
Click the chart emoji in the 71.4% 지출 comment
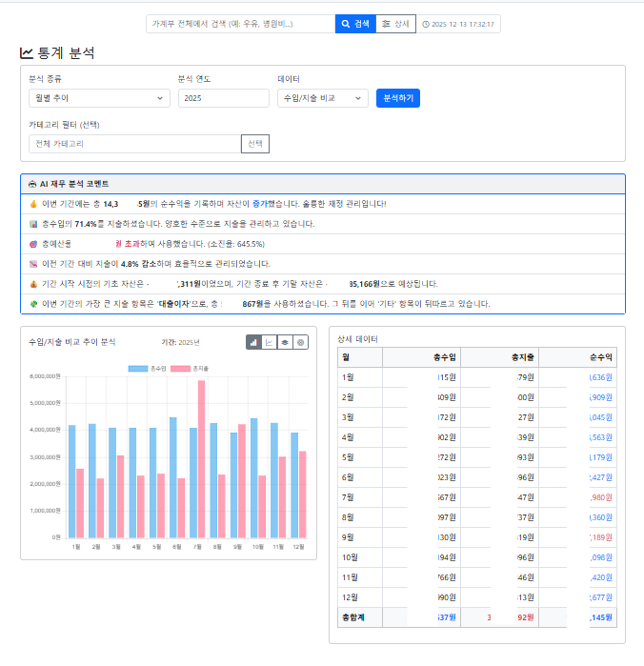[x=33, y=224]
